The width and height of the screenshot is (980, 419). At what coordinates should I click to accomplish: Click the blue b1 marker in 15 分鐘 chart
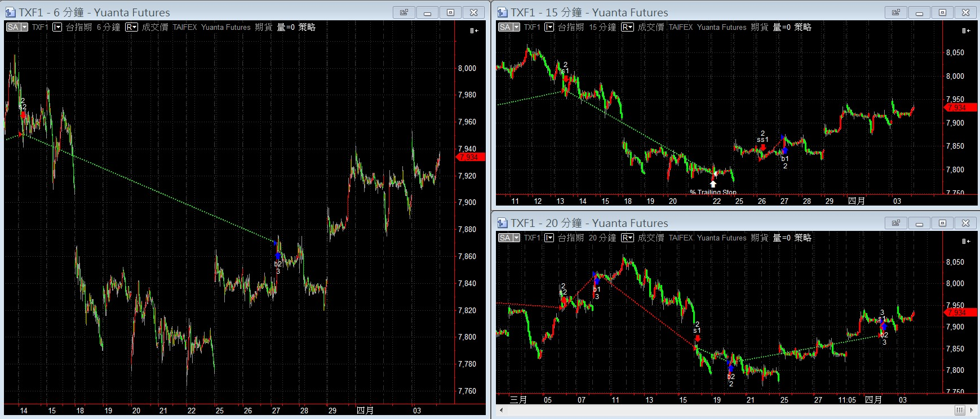tap(784, 151)
